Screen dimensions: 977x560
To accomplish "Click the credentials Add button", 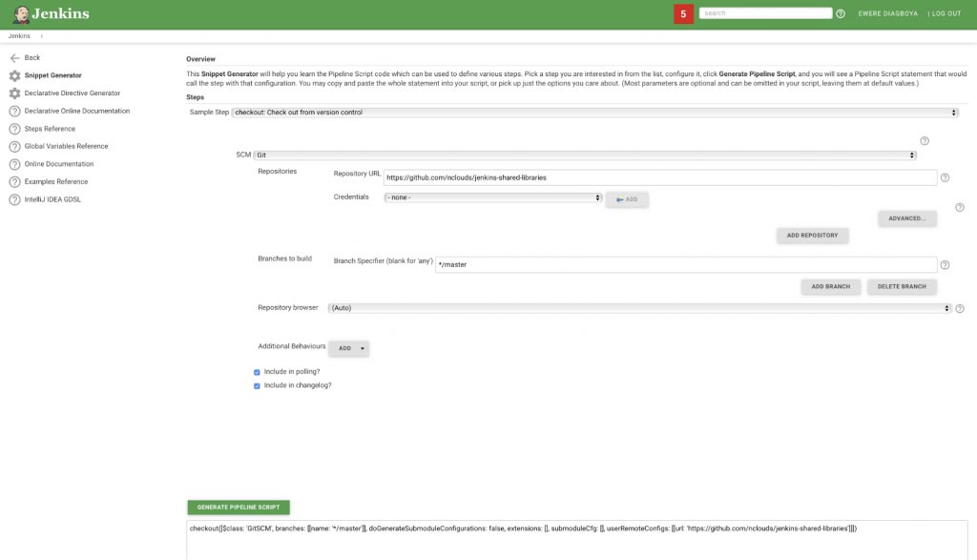I will click(x=627, y=199).
